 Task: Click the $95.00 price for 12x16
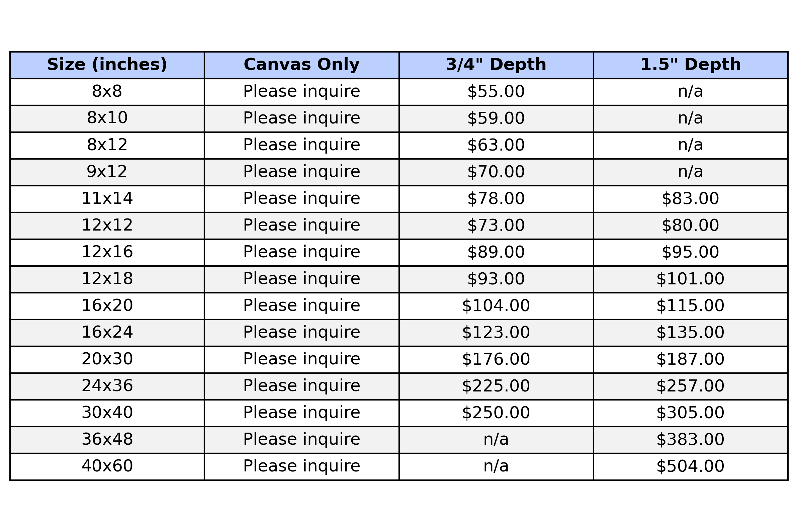click(691, 252)
